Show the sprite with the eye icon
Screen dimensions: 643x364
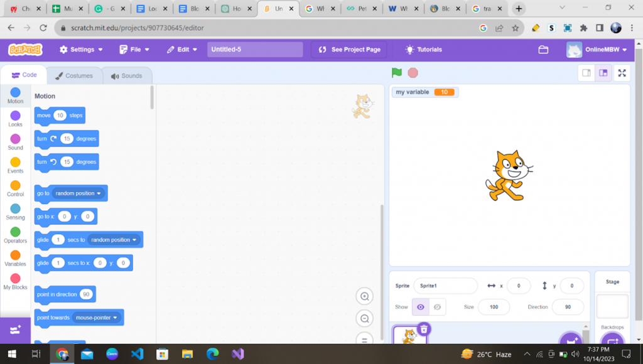click(x=420, y=307)
